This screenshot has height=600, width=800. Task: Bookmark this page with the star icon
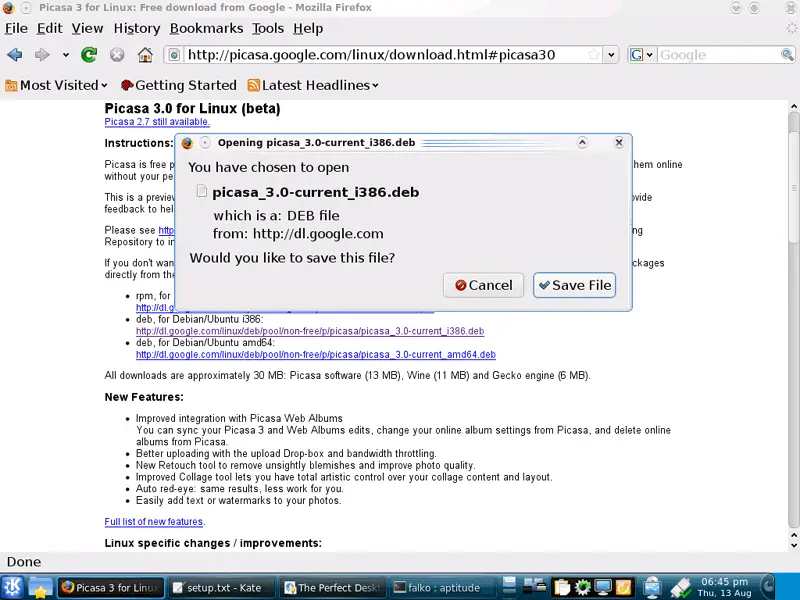point(593,55)
